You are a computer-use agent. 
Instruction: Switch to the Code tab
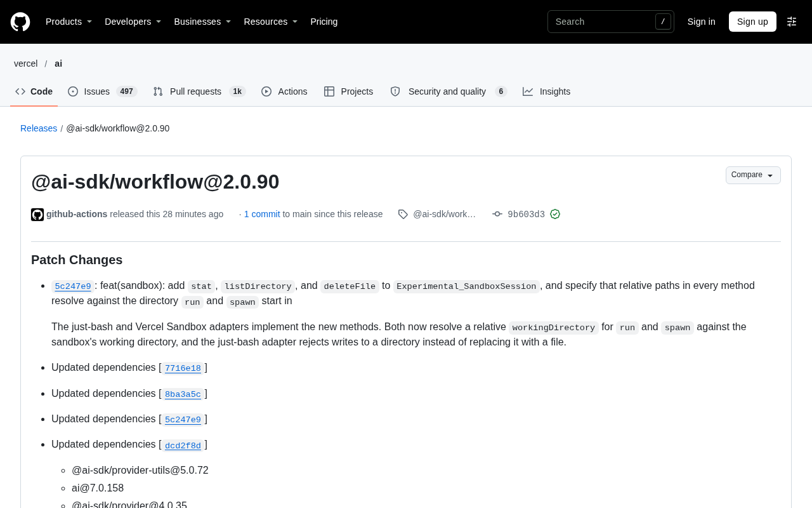point(34,91)
